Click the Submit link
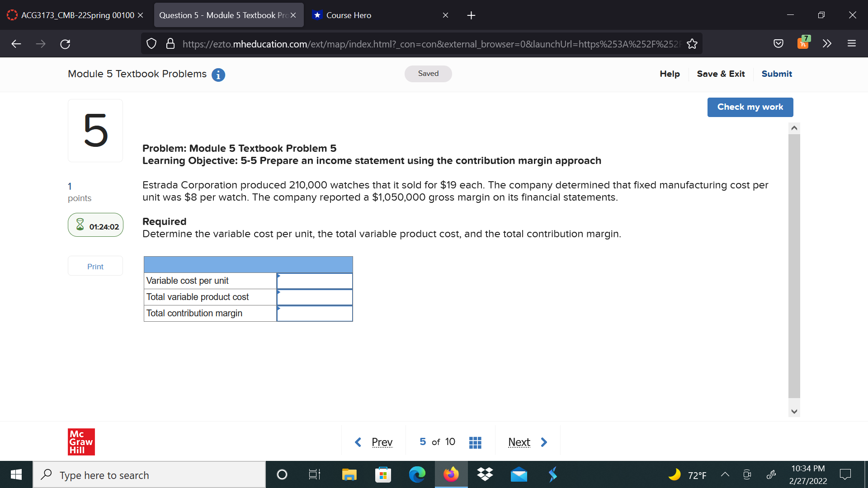The image size is (868, 488). coord(776,74)
